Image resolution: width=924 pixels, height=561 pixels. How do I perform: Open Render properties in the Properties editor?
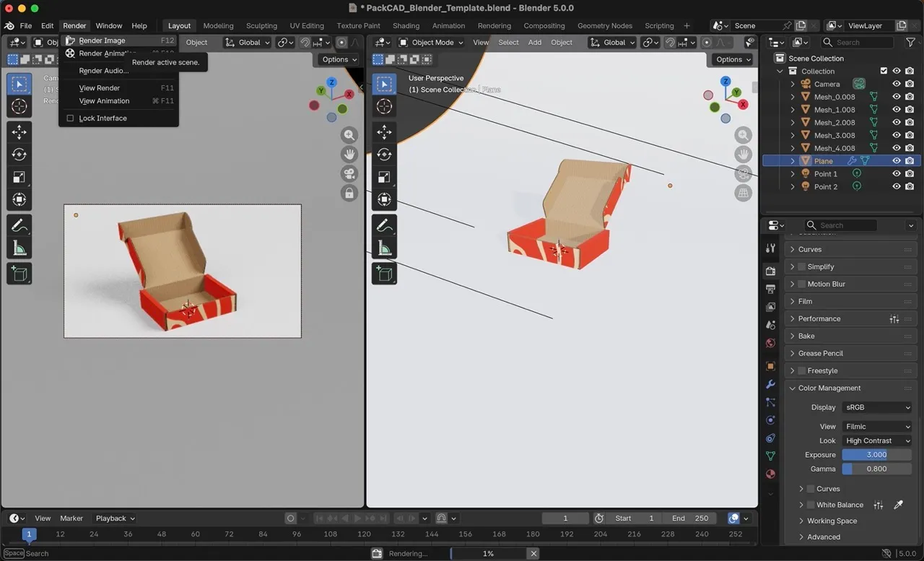pos(770,271)
